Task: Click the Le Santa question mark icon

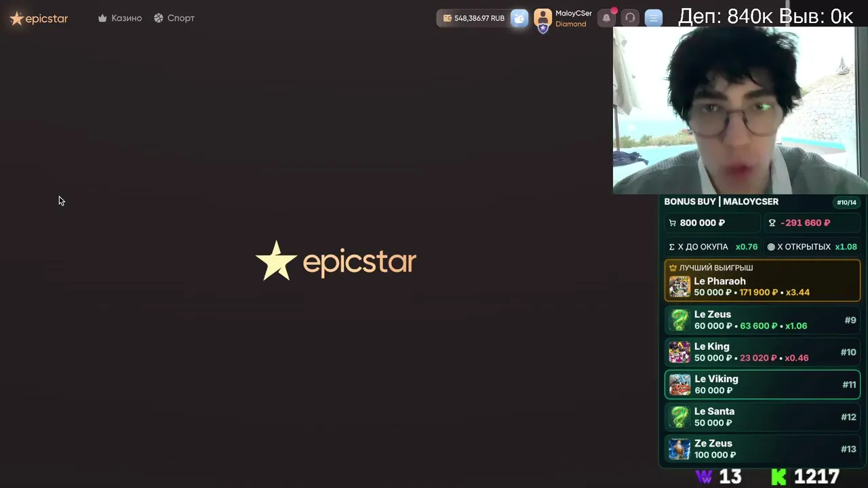Action: click(679, 417)
